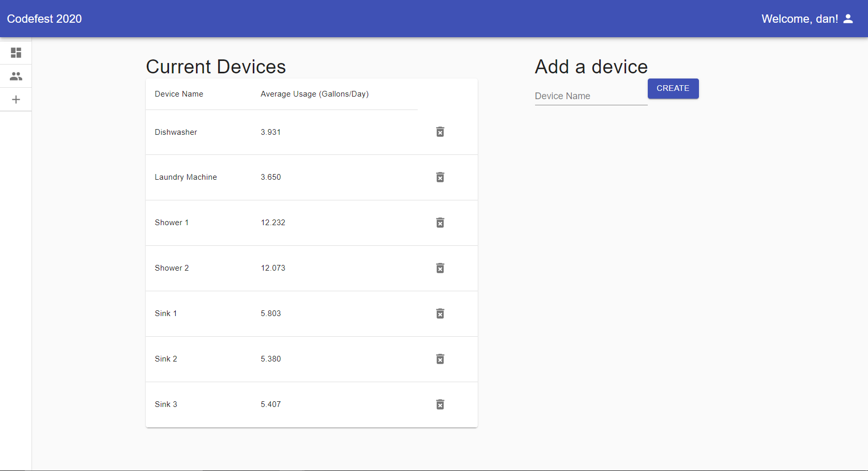Click the Average Usage (Gallons/Day) header
This screenshot has height=471, width=868.
pyautogui.click(x=314, y=94)
